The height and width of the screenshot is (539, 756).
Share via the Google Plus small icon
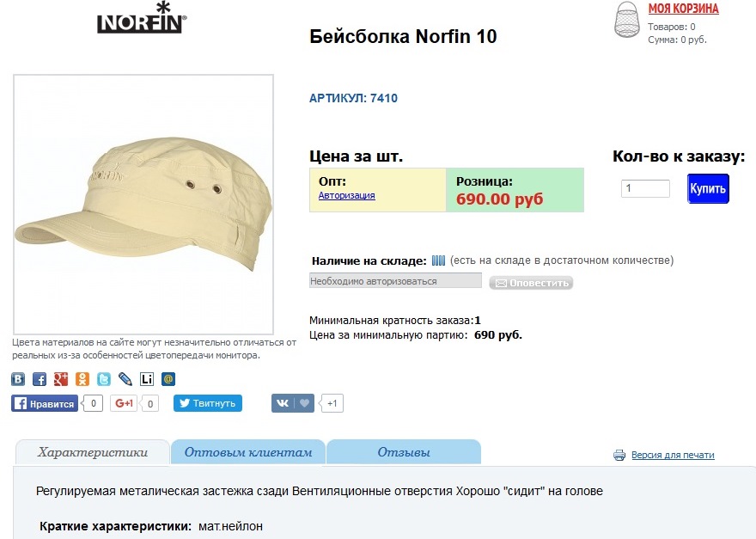61,379
